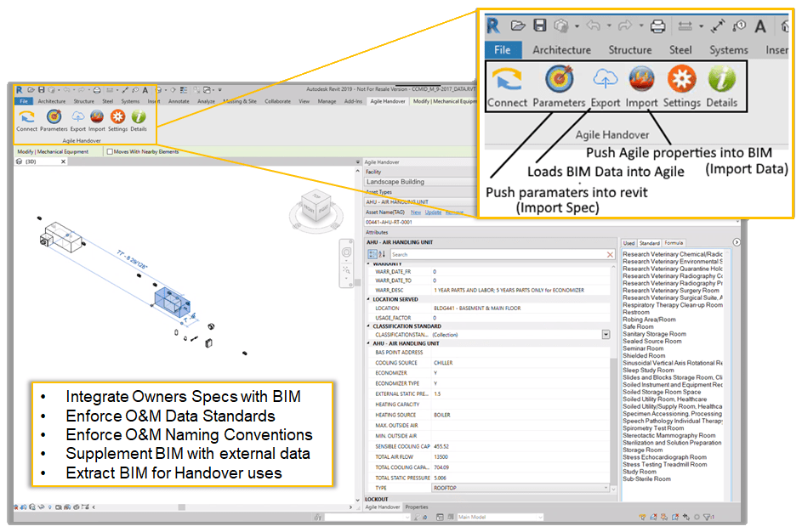802x532 pixels.
Task: Close the {3D} view tab
Action: point(64,161)
